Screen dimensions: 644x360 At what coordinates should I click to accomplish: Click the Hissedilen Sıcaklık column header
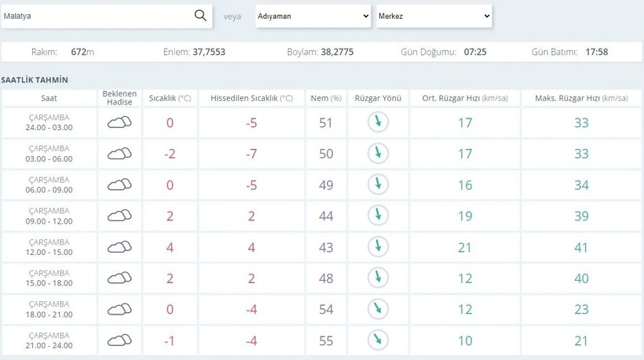click(x=251, y=98)
